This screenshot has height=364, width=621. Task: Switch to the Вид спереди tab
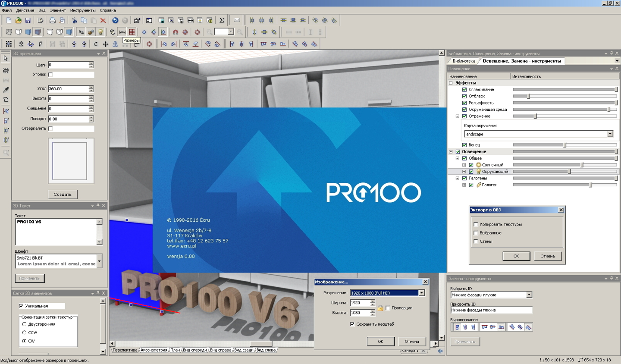[195, 350]
